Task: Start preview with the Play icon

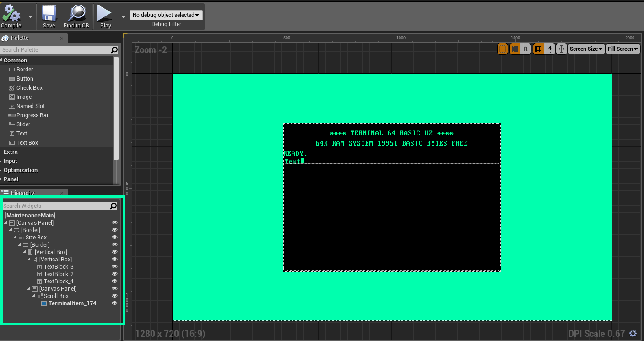Action: coord(104,14)
